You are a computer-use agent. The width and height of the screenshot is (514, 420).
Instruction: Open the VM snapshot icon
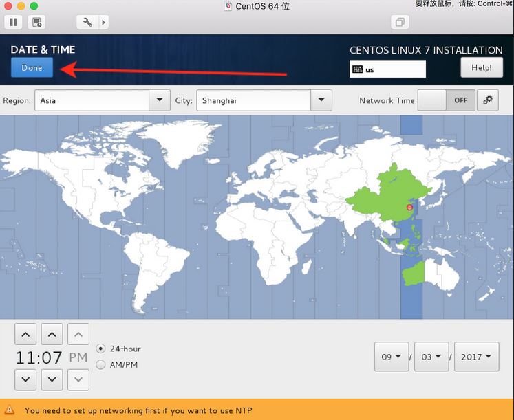point(36,22)
